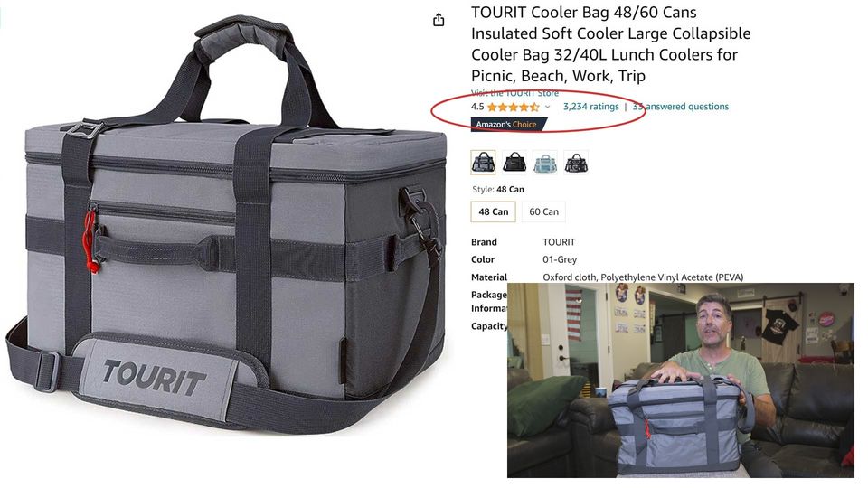Click the reviewer video inset with man
The width and height of the screenshot is (868, 488).
(680, 380)
